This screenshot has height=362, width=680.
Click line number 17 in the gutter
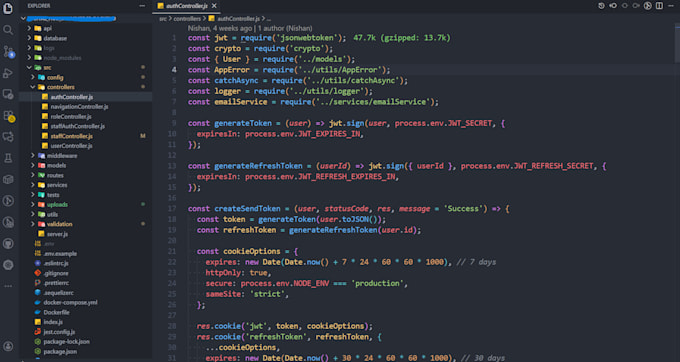click(x=172, y=209)
